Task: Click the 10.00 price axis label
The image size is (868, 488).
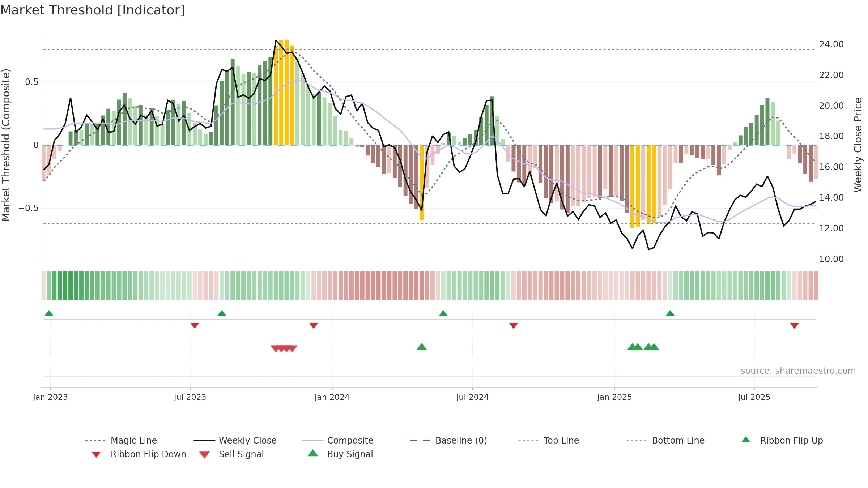Action: click(831, 259)
